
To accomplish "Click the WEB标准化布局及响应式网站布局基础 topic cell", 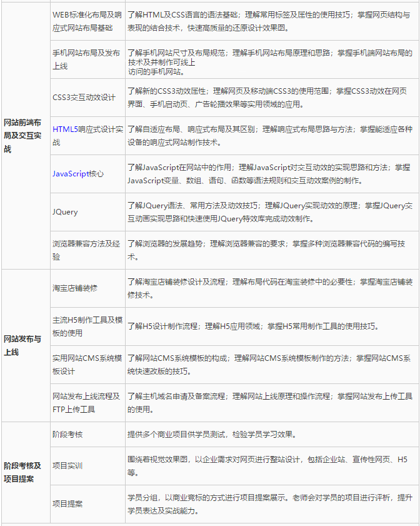I will pos(87,22).
